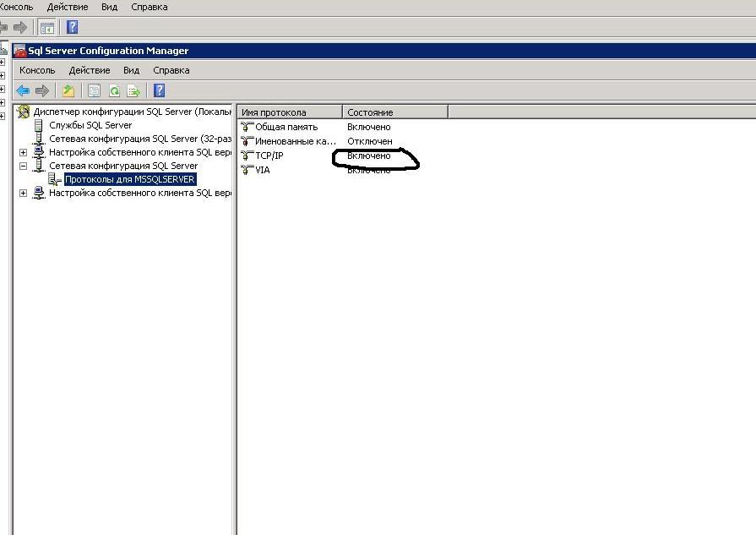This screenshot has height=535, width=756.
Task: Select the Именованные ка... protocol name
Action: [296, 141]
